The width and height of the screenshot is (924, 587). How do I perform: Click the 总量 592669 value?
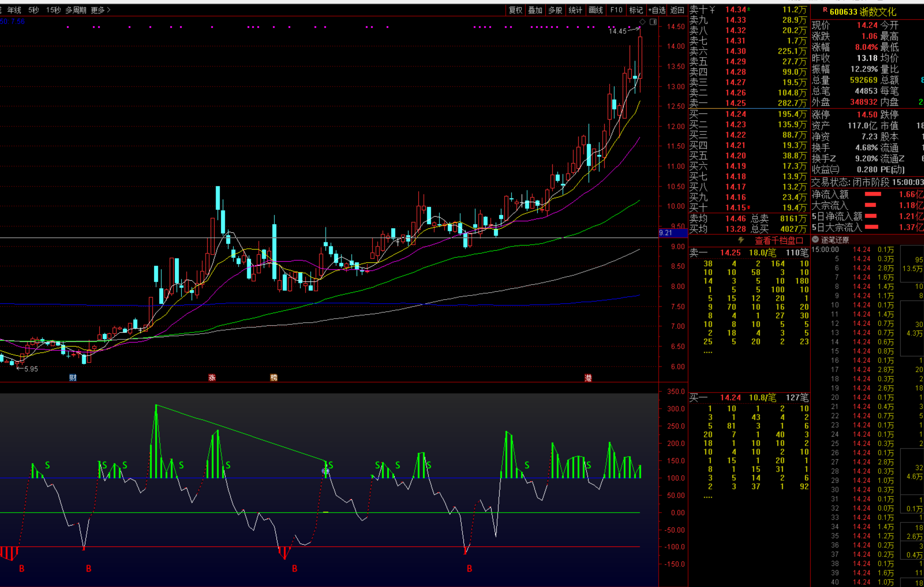tap(864, 80)
